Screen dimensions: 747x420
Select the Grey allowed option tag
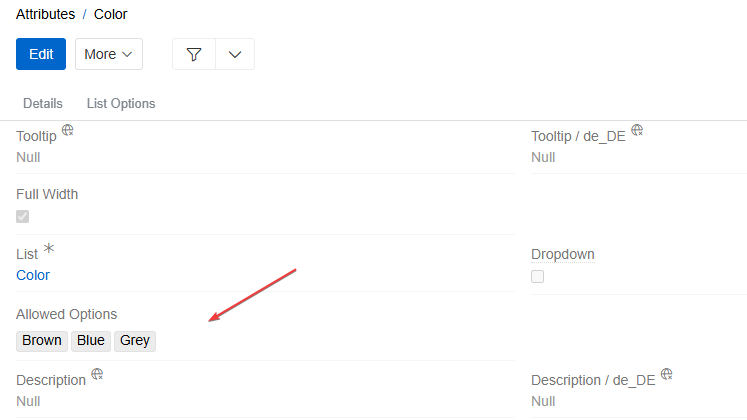[x=135, y=340]
